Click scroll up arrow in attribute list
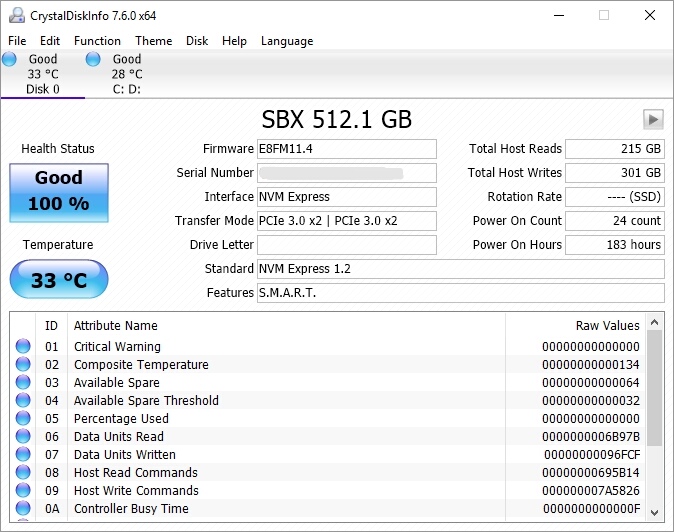This screenshot has width=674, height=532. click(x=654, y=323)
